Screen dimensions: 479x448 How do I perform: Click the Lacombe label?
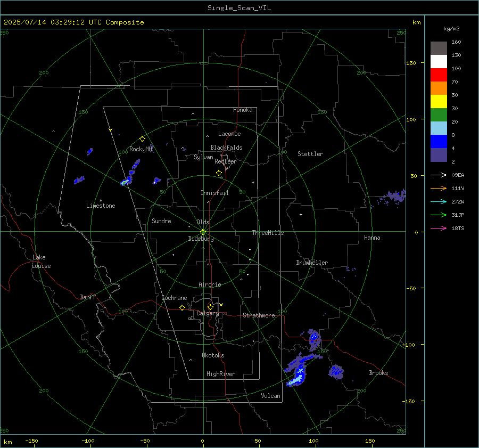(x=229, y=134)
